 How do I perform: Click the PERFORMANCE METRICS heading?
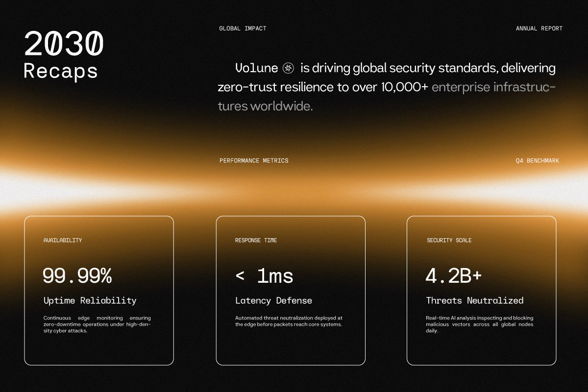pyautogui.click(x=254, y=161)
